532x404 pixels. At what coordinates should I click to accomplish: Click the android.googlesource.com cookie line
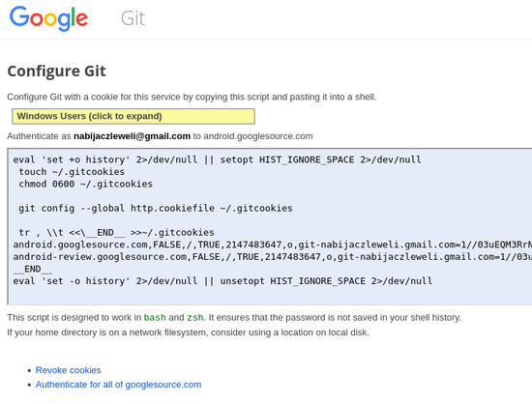273,245
